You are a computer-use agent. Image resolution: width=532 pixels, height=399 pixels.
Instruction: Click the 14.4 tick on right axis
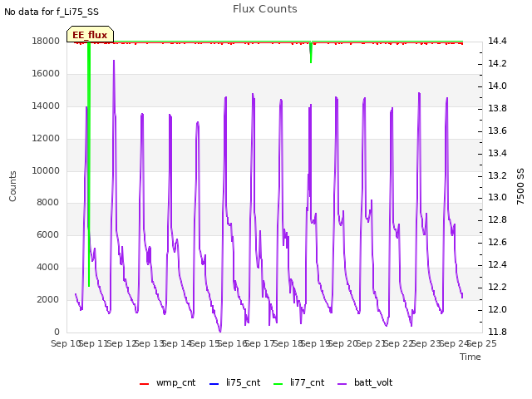pyautogui.click(x=497, y=41)
